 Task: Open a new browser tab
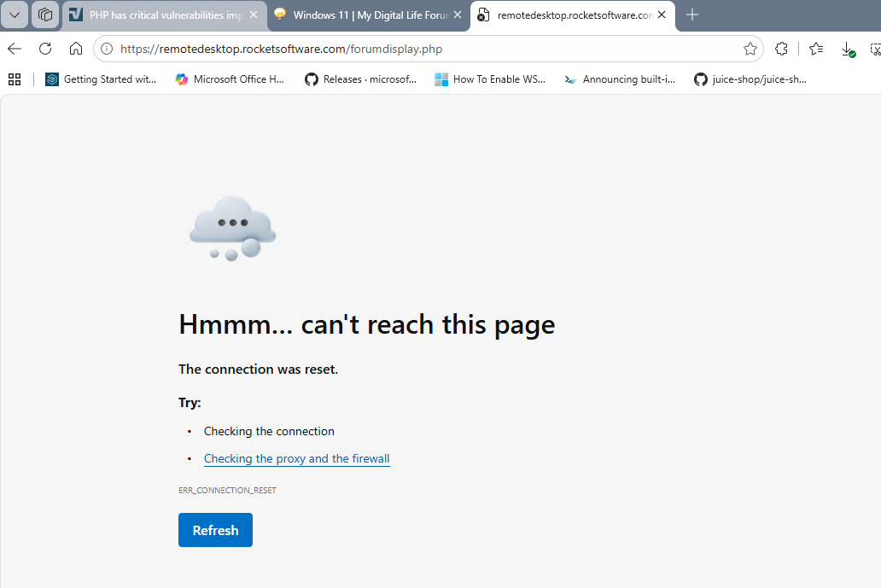692,15
